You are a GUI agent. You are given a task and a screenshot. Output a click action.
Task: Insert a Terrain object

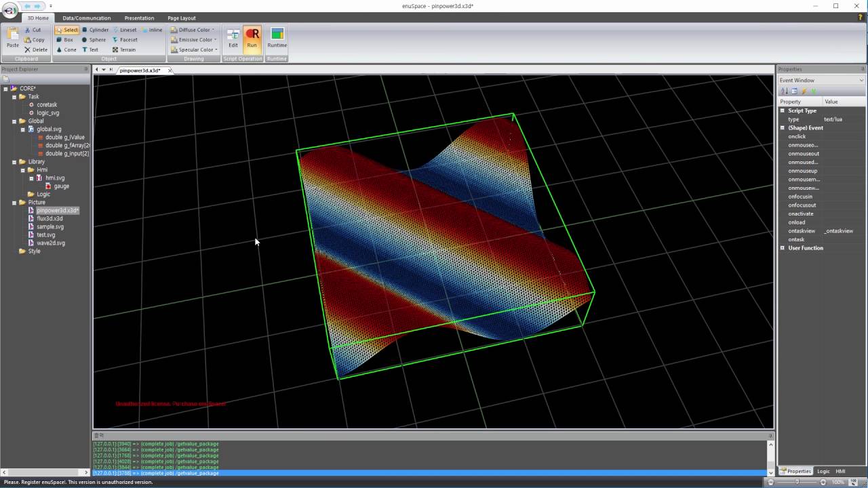tap(124, 49)
